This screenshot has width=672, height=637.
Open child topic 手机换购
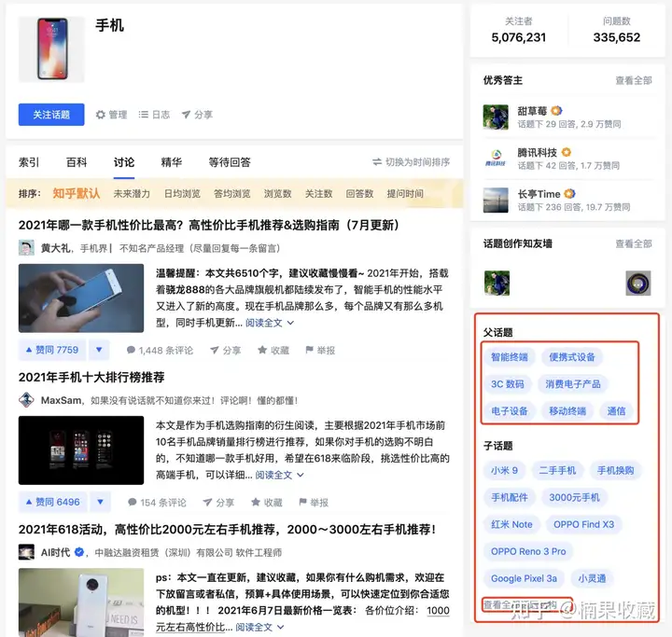click(x=615, y=470)
